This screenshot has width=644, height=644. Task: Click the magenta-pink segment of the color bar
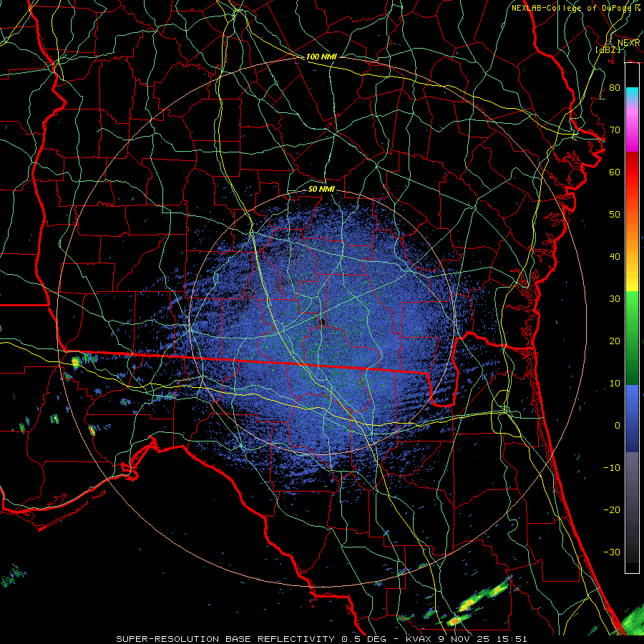(x=632, y=130)
